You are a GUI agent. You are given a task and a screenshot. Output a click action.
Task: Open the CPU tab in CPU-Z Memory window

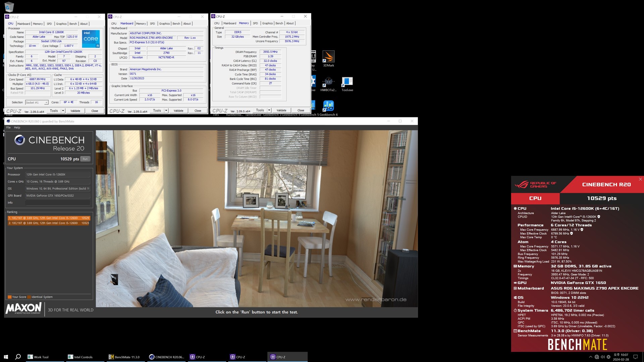217,23
